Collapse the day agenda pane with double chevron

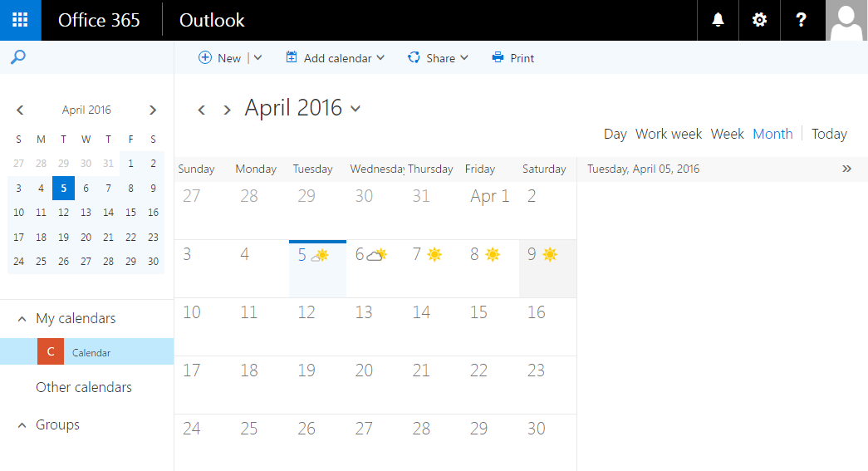846,169
